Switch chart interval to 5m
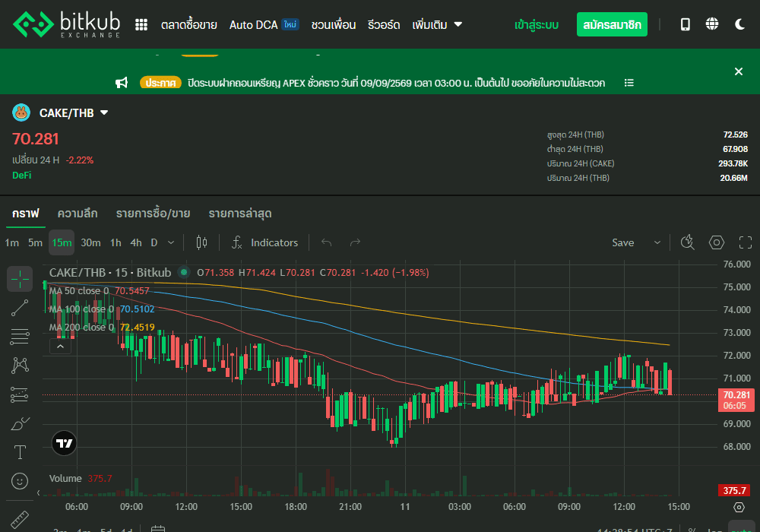Image resolution: width=760 pixels, height=532 pixels. [x=36, y=242]
